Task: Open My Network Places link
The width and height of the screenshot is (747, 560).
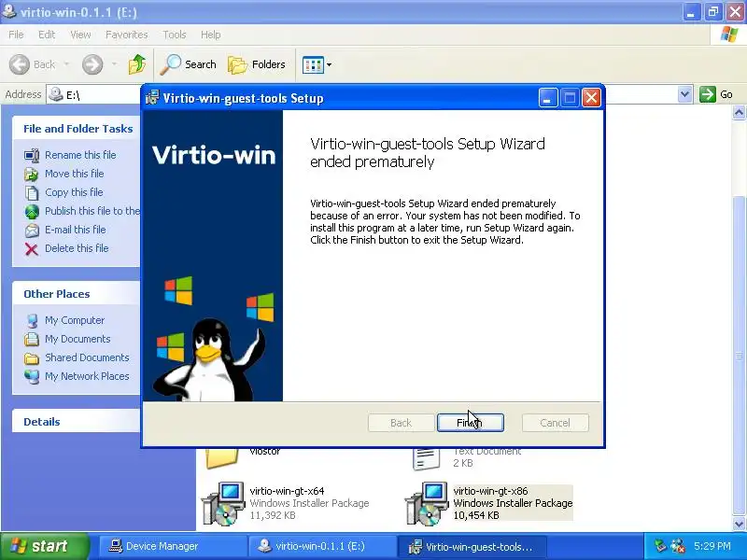Action: pos(87,376)
